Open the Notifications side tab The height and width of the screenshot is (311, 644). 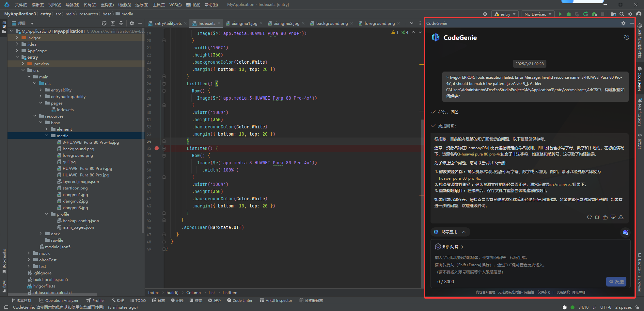[x=640, y=113]
